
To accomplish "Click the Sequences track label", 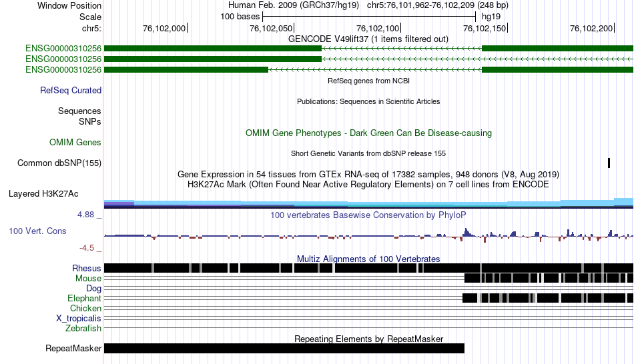I will pyautogui.click(x=79, y=111).
